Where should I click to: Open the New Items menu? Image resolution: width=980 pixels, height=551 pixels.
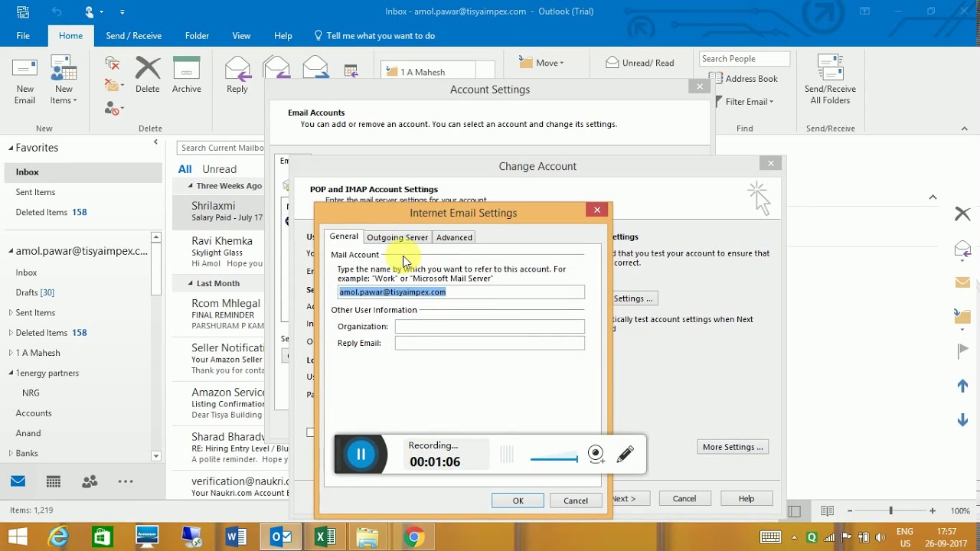coord(64,81)
